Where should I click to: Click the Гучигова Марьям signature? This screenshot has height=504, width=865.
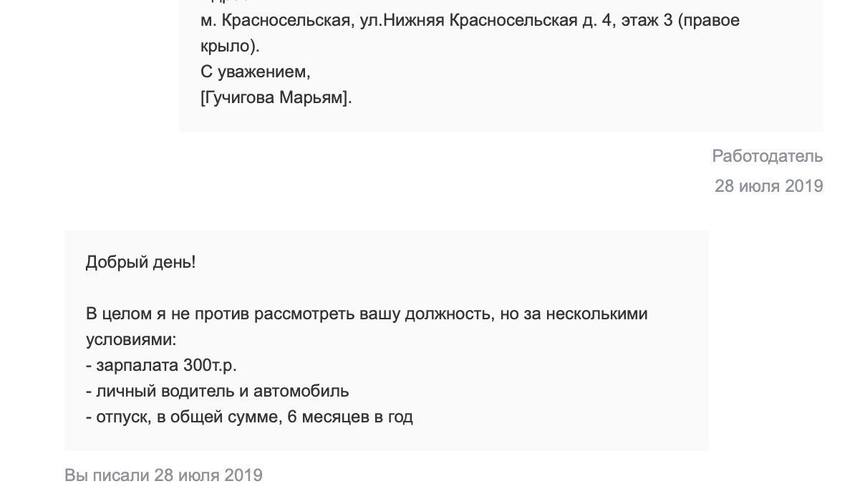276,98
